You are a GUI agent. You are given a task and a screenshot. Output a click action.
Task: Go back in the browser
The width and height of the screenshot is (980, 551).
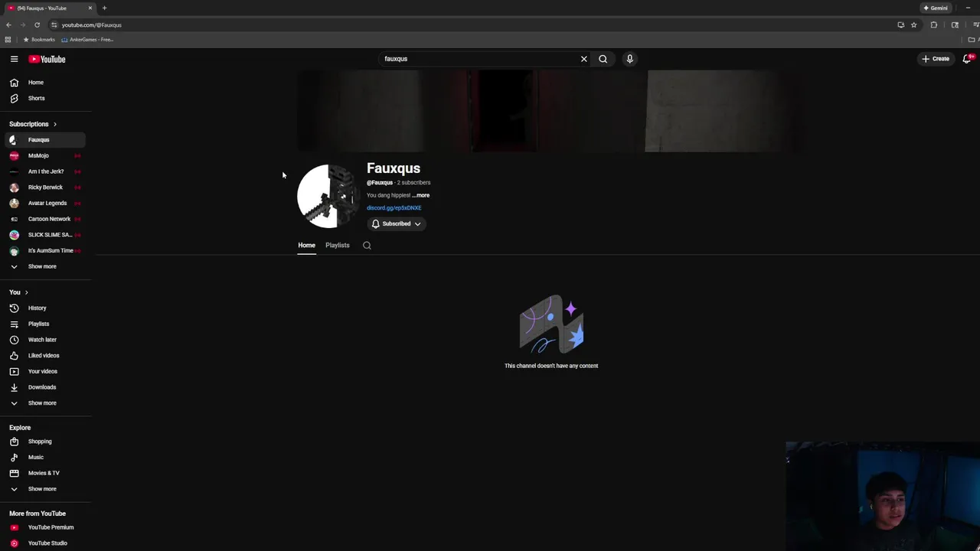tap(8, 24)
